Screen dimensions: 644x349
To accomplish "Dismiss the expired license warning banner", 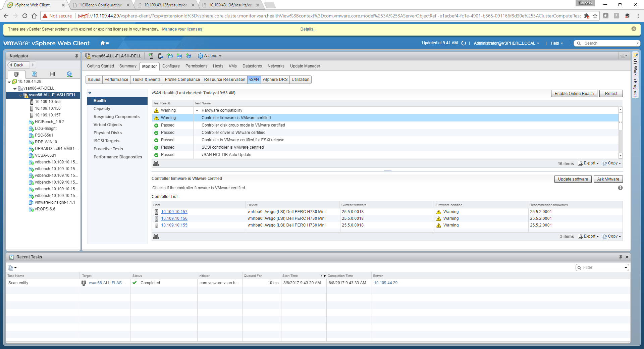I will point(634,29).
